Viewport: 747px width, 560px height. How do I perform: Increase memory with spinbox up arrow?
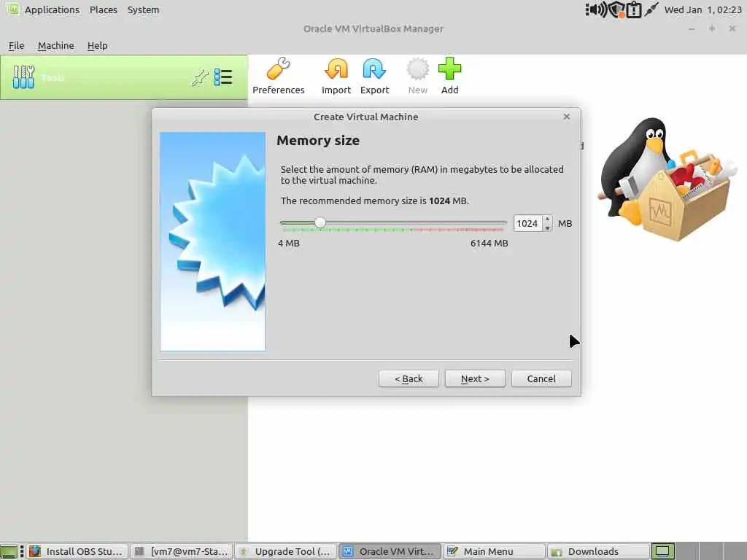(x=547, y=219)
